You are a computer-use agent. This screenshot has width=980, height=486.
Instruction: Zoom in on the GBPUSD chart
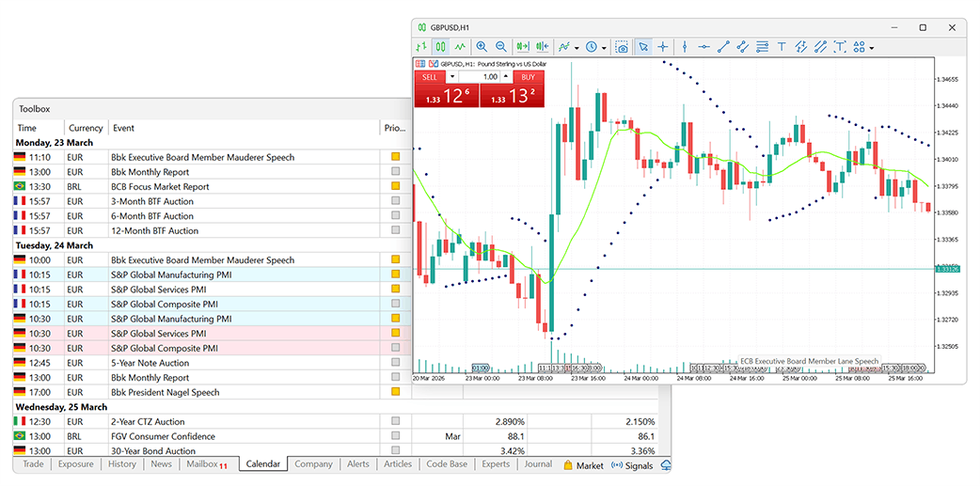click(482, 47)
